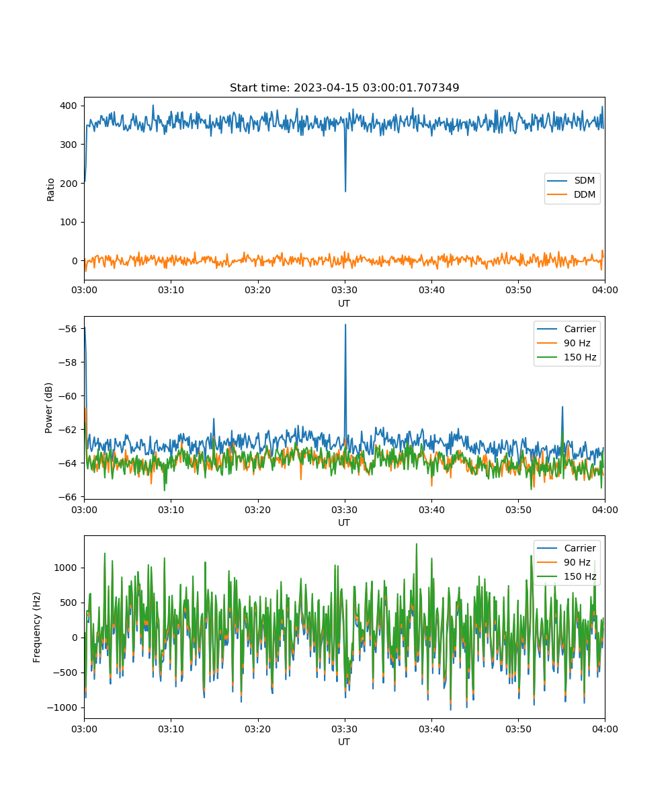Click the −60 tick on the Power axis
The image size is (672, 807).
tap(69, 396)
